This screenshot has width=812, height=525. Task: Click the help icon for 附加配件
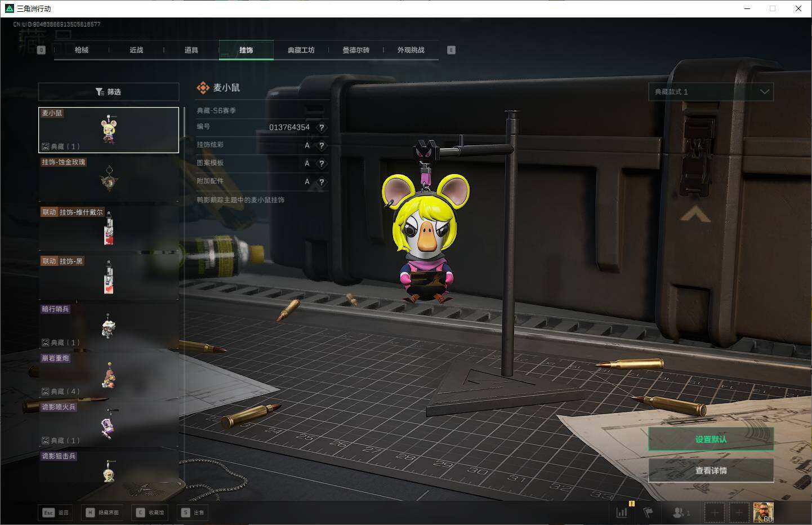(x=322, y=182)
